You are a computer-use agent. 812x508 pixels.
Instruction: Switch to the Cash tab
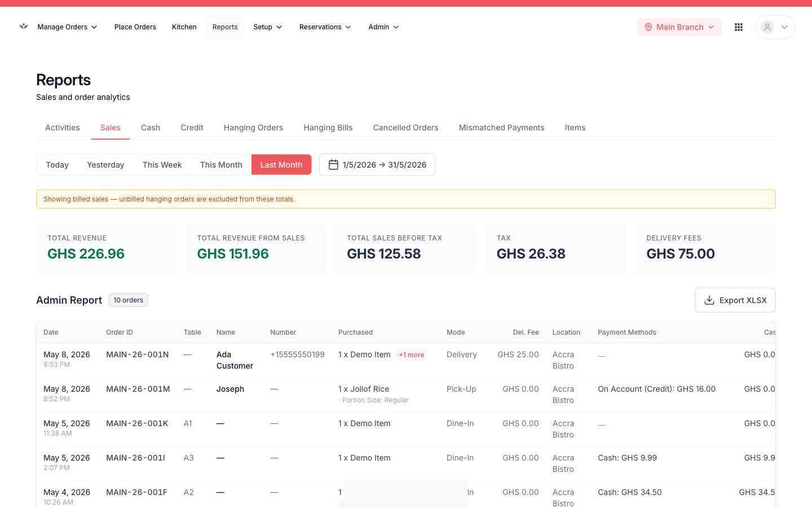151,128
